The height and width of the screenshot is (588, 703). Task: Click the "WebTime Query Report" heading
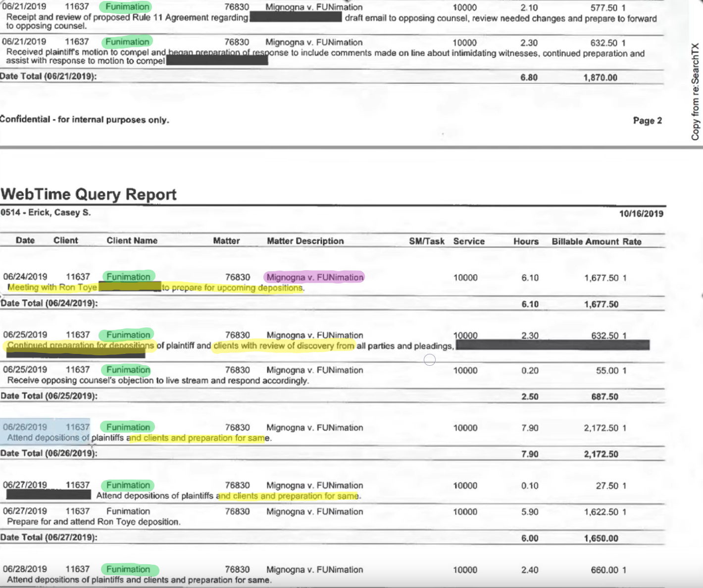[89, 194]
